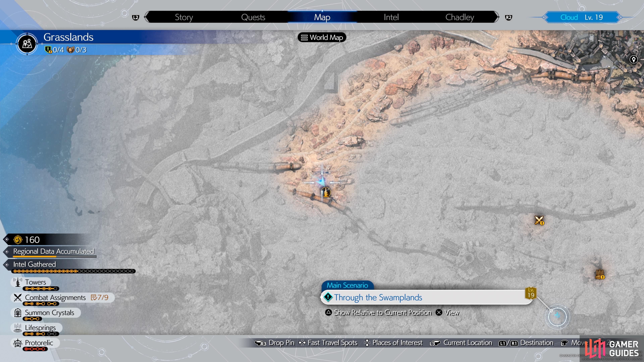The height and width of the screenshot is (362, 644).
Task: Click the Intel Gathered heading
Action: (35, 264)
